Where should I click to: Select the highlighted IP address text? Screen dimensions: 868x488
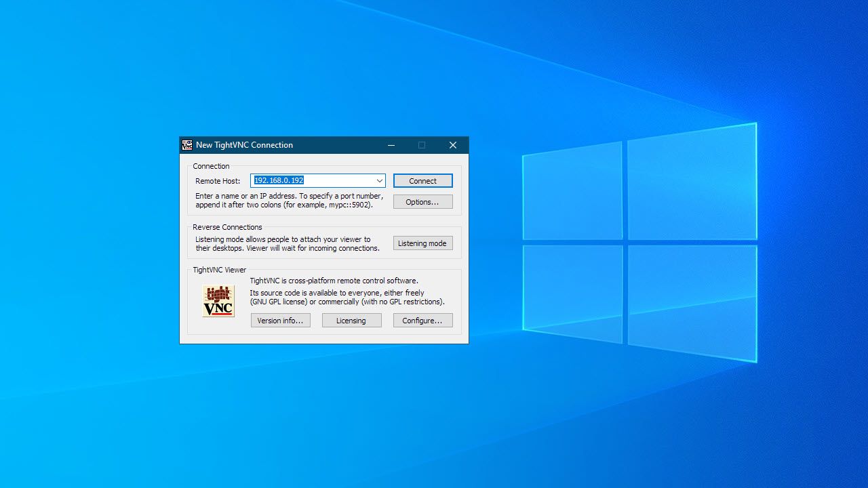[278, 180]
